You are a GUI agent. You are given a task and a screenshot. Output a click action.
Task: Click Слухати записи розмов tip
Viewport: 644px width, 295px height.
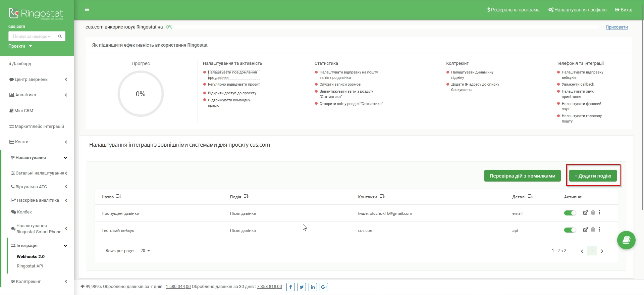[340, 84]
